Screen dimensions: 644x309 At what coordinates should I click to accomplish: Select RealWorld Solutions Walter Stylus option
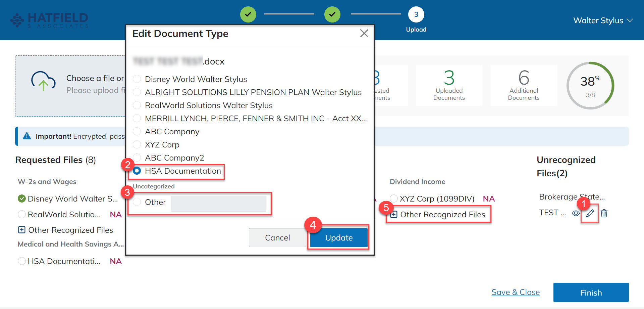coord(137,105)
